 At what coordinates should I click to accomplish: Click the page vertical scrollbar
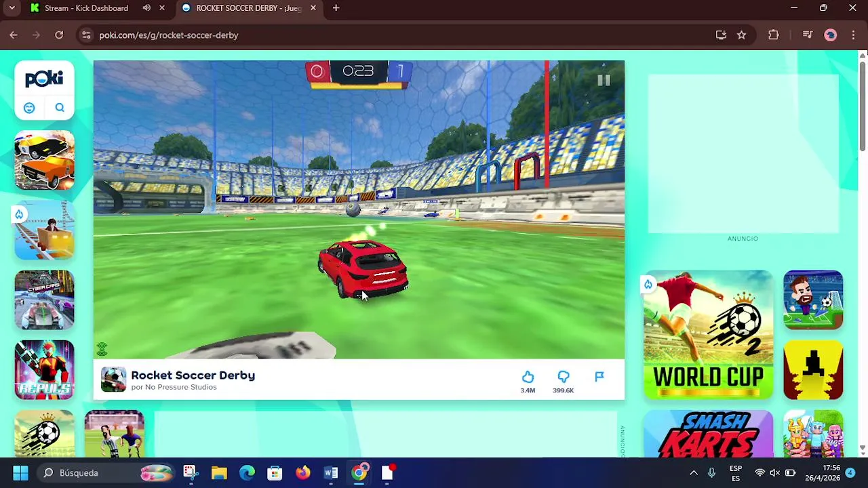[863, 106]
